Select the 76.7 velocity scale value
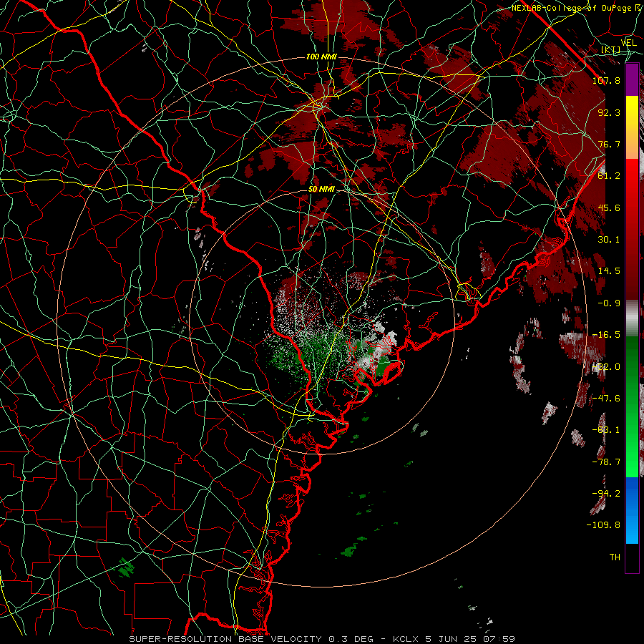The width and height of the screenshot is (644, 644). [609, 144]
